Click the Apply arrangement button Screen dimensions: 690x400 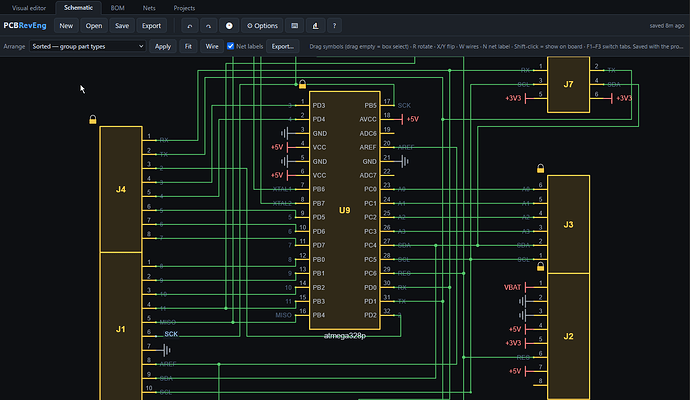click(x=163, y=46)
